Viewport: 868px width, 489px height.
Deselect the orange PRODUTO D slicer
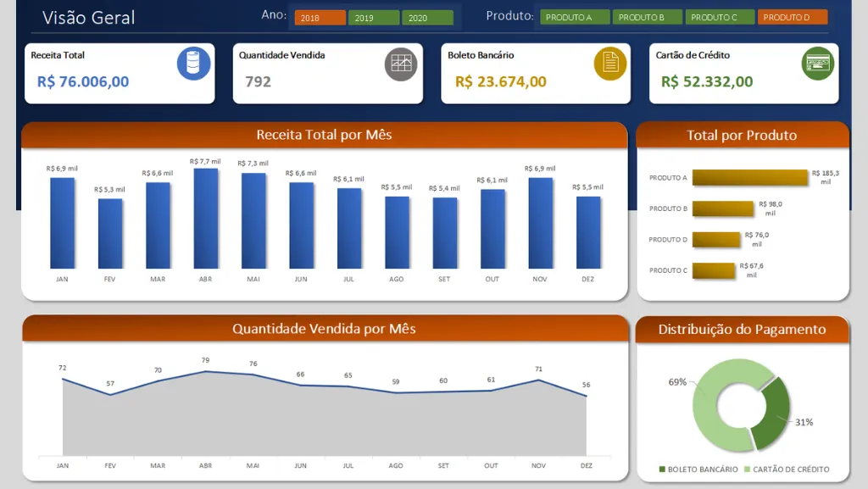click(x=792, y=17)
